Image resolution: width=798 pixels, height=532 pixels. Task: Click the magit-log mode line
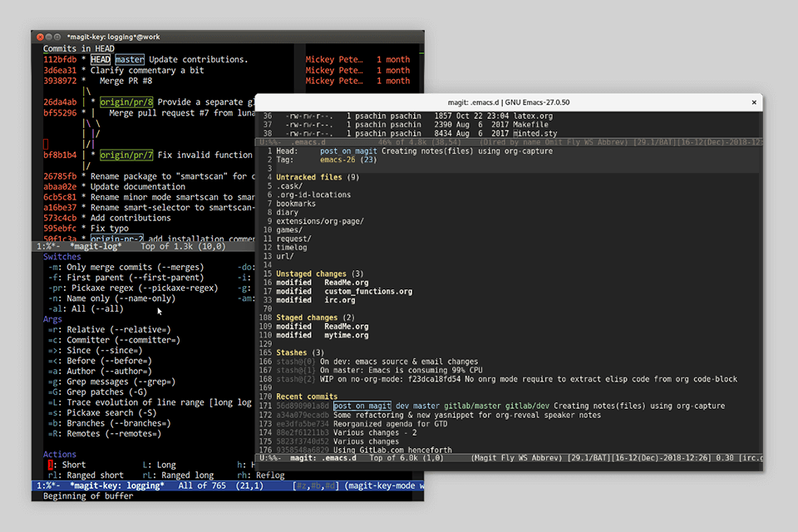[144, 246]
